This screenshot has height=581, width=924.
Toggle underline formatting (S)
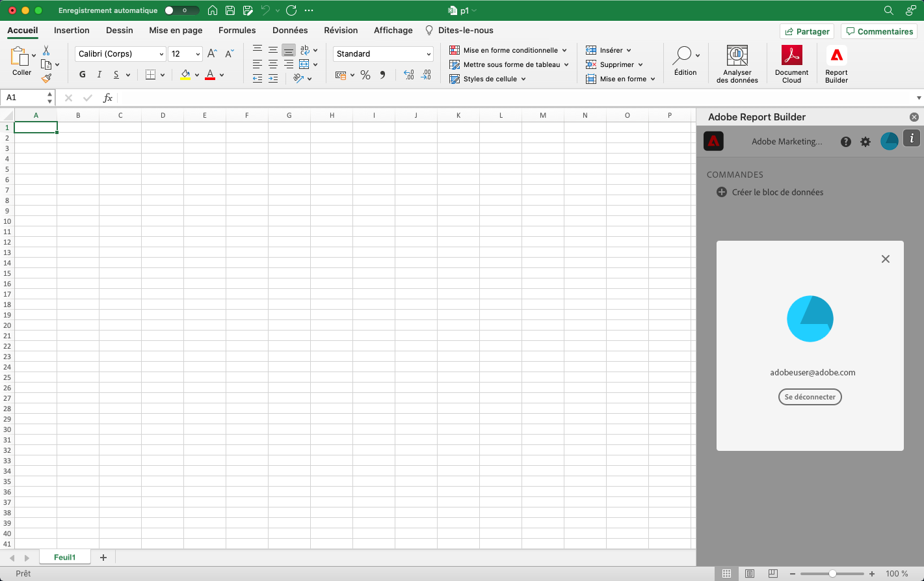pyautogui.click(x=116, y=75)
